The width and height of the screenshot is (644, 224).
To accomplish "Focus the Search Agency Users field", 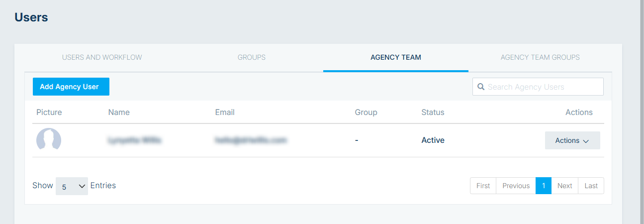I will point(538,87).
